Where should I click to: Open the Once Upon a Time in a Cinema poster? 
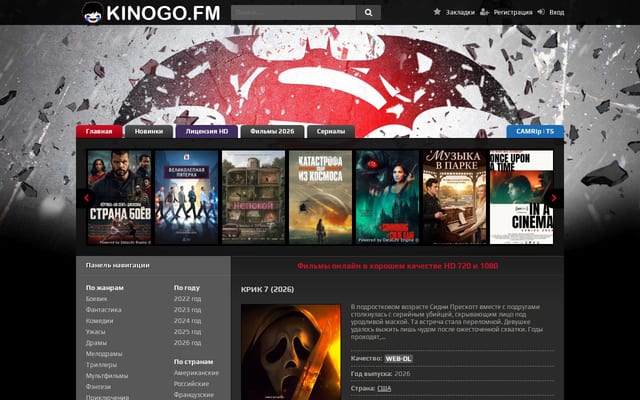point(521,197)
